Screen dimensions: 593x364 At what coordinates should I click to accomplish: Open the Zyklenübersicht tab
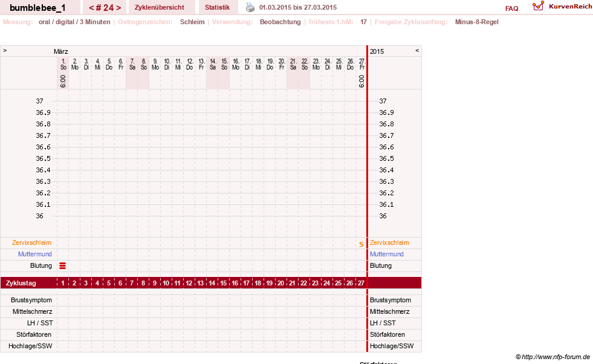tap(159, 8)
